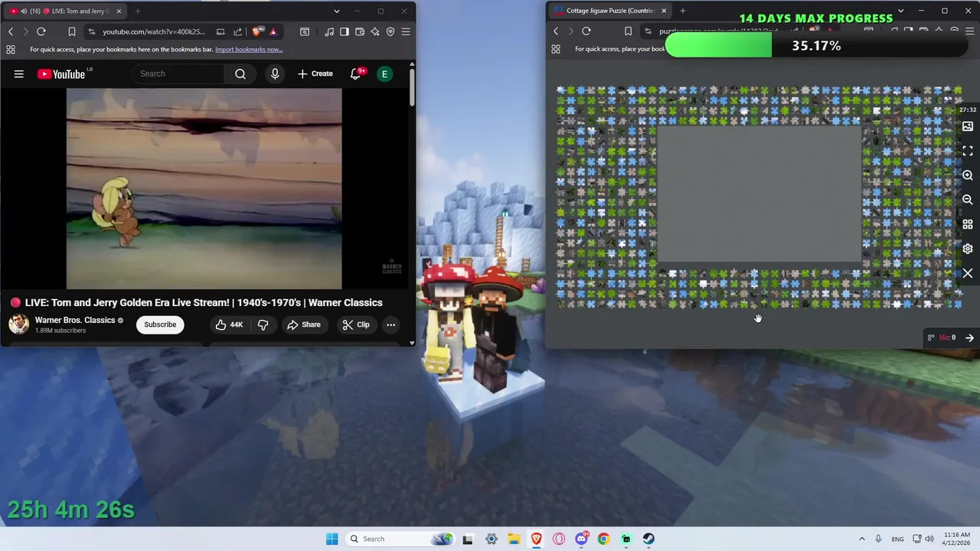Click the youtube.com address bar
The image size is (980, 551).
tap(154, 31)
